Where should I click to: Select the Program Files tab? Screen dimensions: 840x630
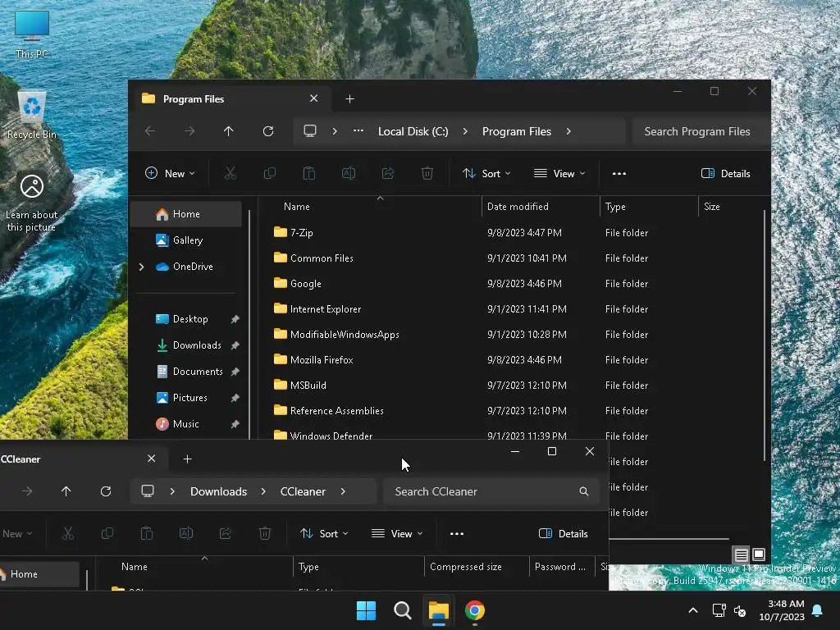(x=231, y=98)
